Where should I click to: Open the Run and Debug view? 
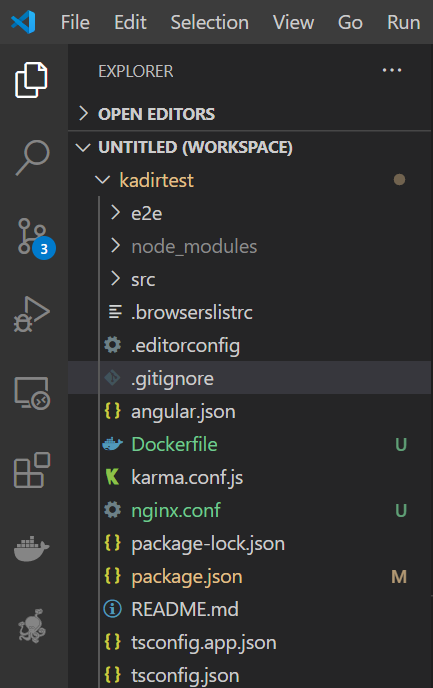[x=32, y=314]
